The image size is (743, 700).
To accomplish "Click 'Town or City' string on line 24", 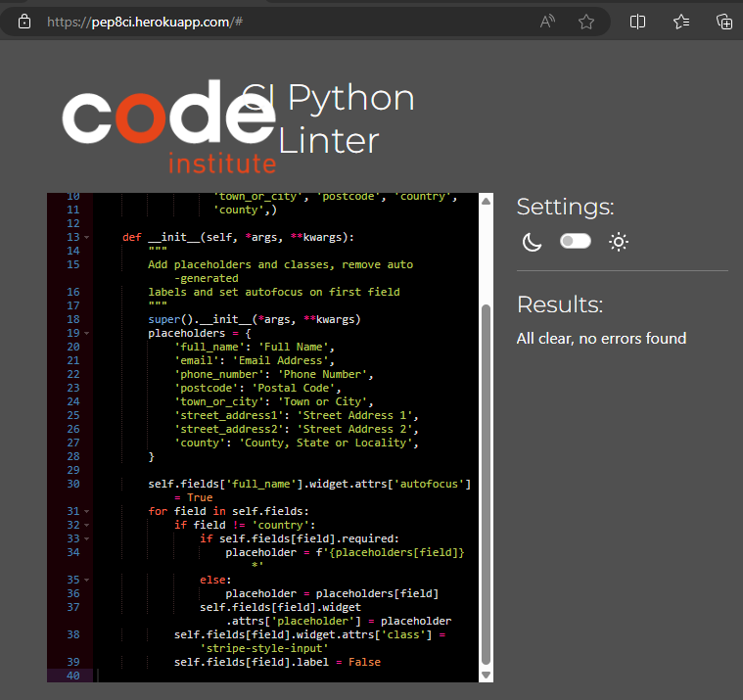I will 322,402.
